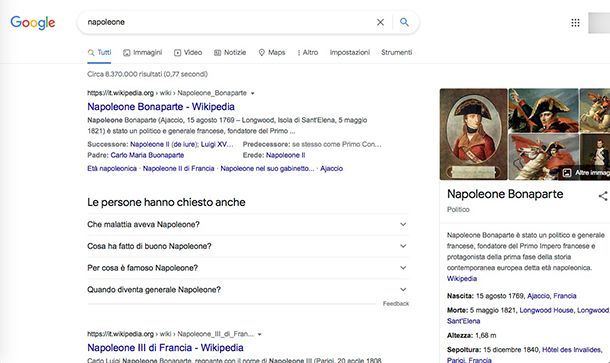Open Napoleone Bonaparte - Wikipedia result
Viewport: 610px width, 363px height.
161,107
